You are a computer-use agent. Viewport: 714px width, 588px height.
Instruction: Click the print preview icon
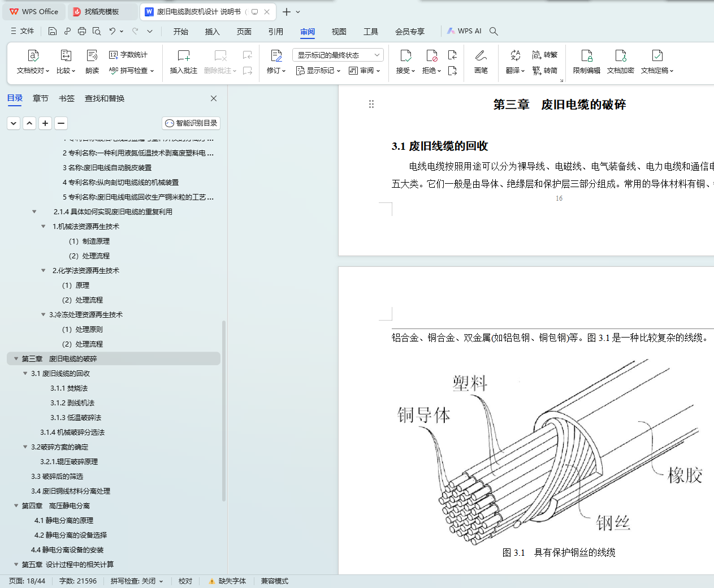pos(97,31)
